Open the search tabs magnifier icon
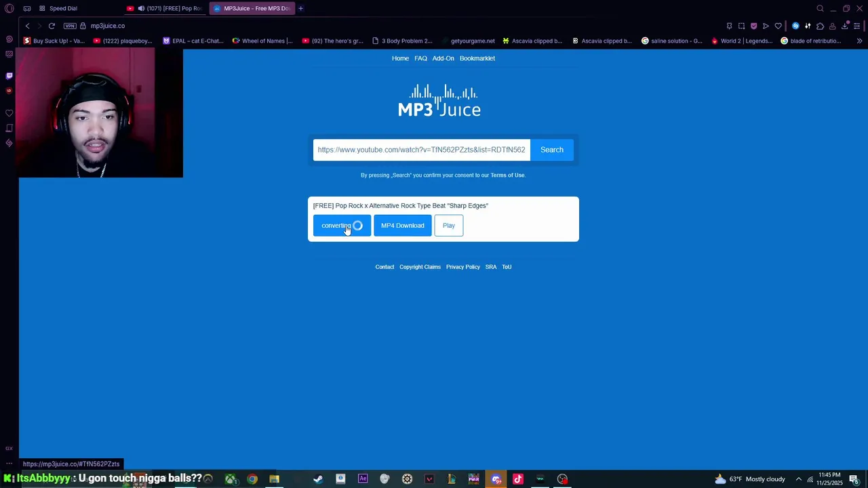The image size is (868, 488). coord(820,8)
